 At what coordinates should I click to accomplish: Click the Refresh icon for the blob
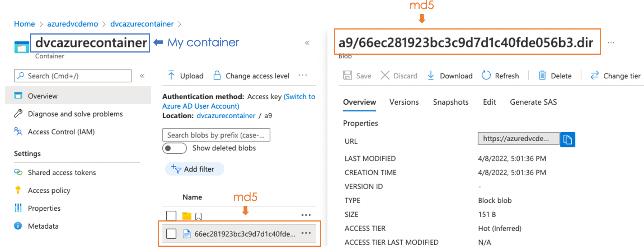[x=486, y=75]
